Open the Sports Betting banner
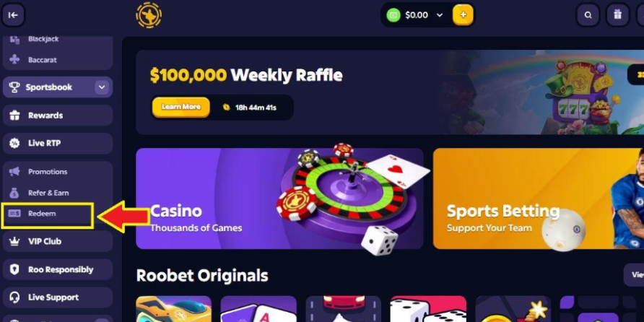644x322 pixels. (x=539, y=199)
